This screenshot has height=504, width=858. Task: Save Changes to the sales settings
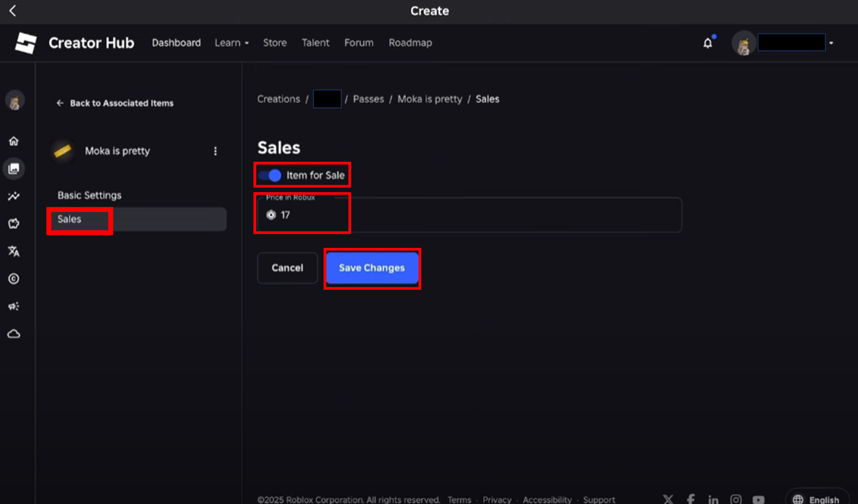click(372, 268)
